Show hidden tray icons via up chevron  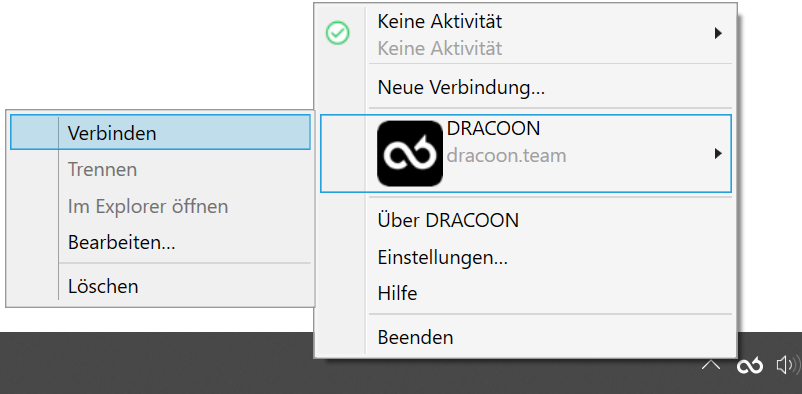(x=711, y=365)
